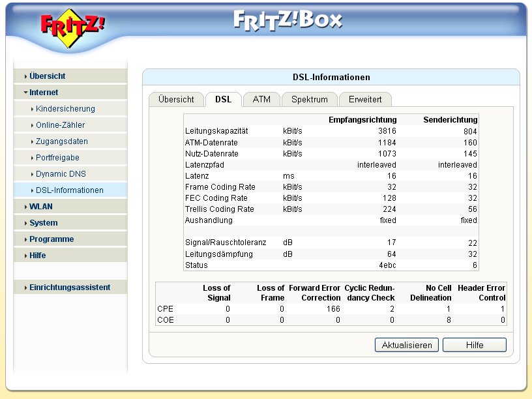Image resolution: width=532 pixels, height=399 pixels.
Task: Click the Loss of Signal header
Action: (x=216, y=293)
